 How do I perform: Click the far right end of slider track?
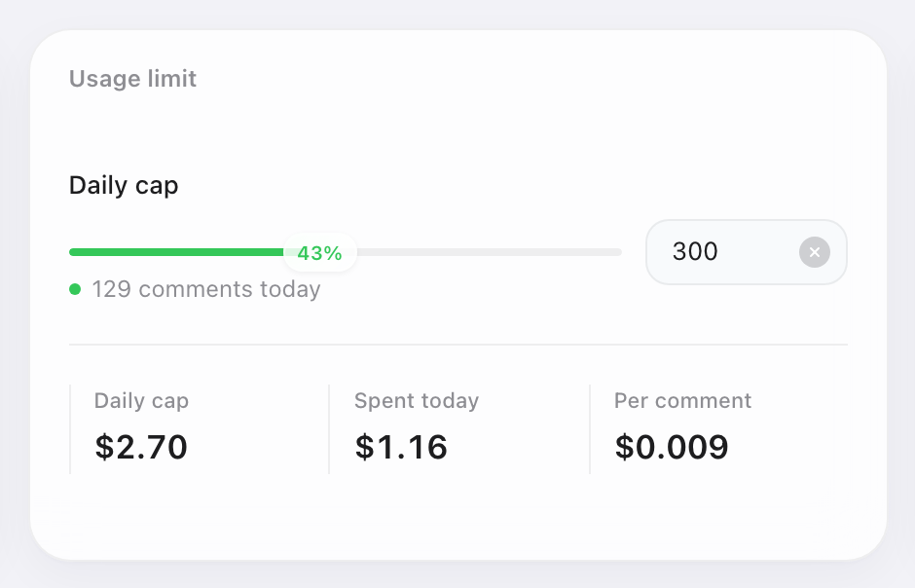click(618, 252)
